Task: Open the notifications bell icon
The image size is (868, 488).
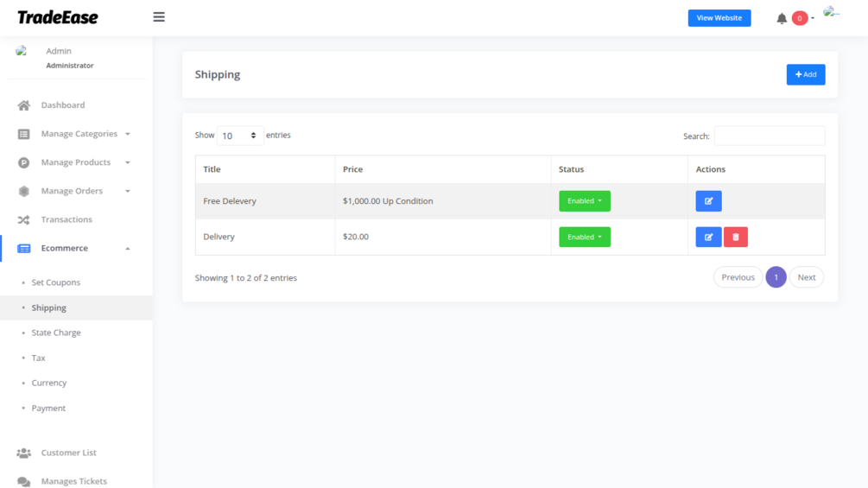Action: (782, 18)
